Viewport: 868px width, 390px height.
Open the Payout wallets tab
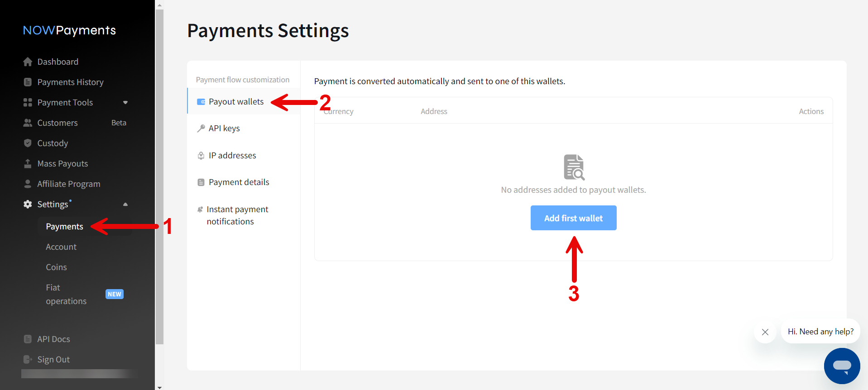236,102
